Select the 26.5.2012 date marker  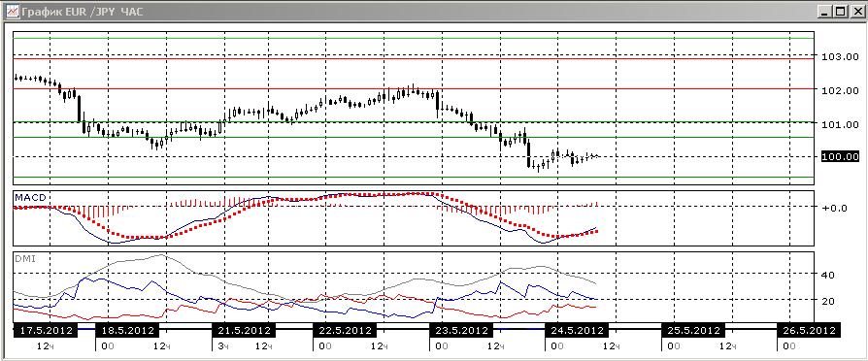pos(809,331)
